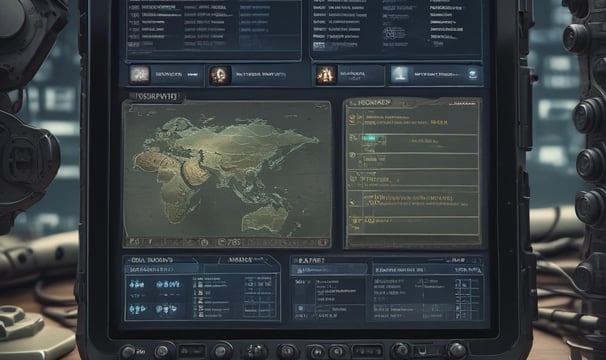Click the pencil-like icon in the olive list

(x=352, y=202)
